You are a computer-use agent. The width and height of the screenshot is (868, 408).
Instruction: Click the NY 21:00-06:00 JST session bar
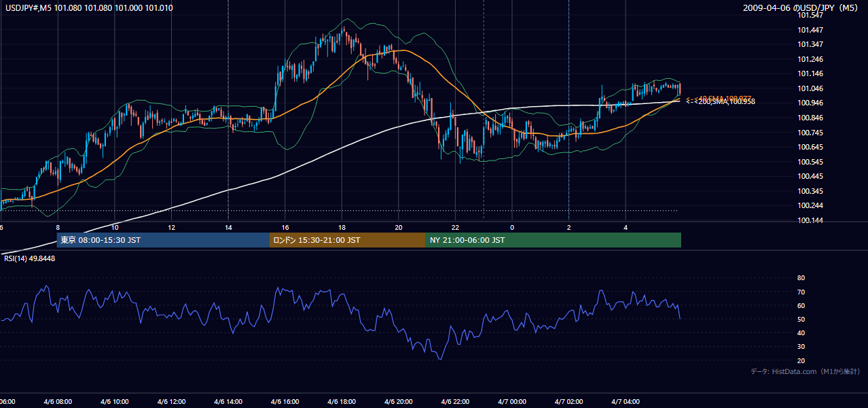[554, 240]
